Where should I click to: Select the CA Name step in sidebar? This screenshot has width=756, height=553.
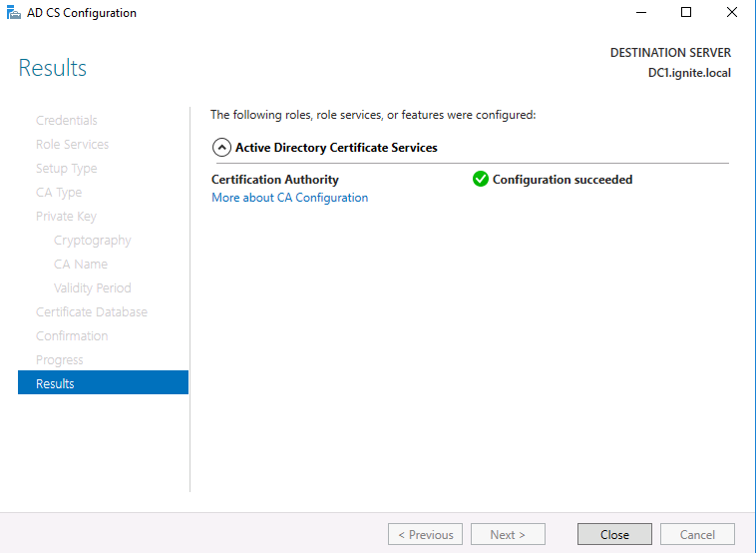click(81, 264)
